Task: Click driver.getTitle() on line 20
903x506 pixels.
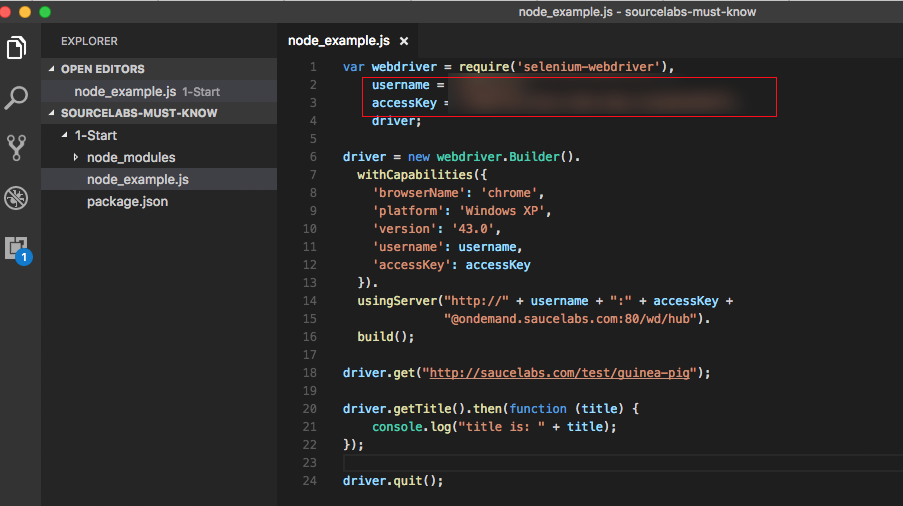Action: 403,409
